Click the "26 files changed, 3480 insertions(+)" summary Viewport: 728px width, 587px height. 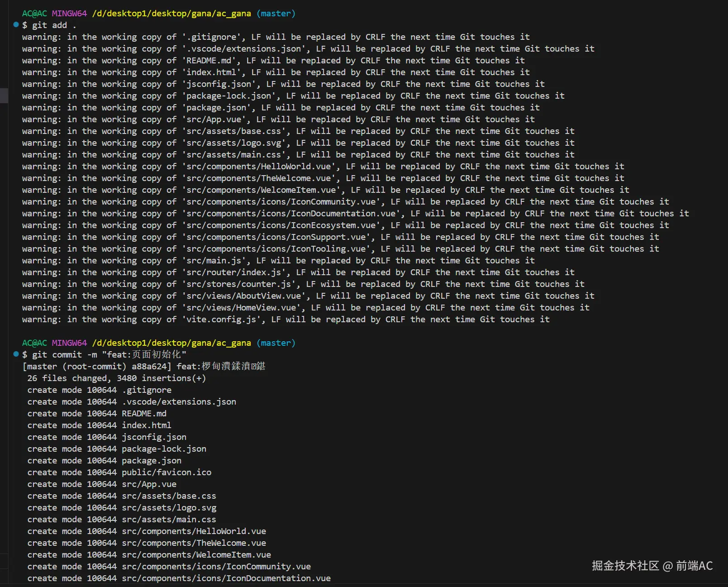point(117,378)
